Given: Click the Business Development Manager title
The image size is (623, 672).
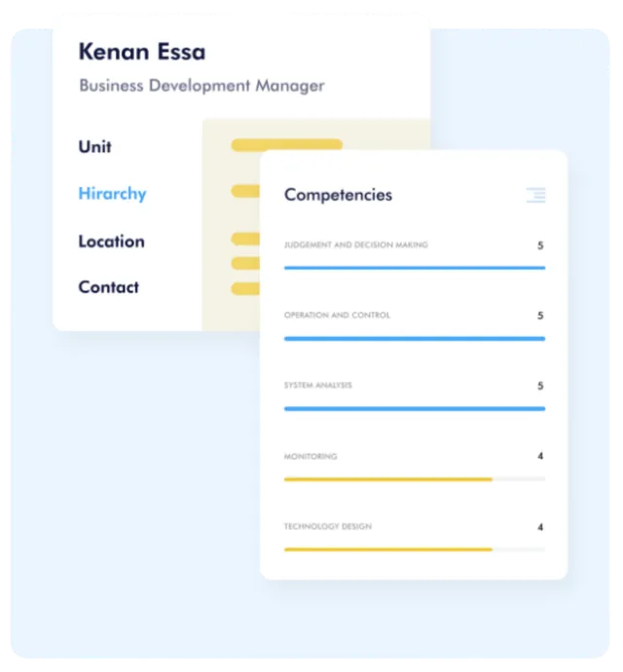Looking at the screenshot, I should [x=202, y=86].
